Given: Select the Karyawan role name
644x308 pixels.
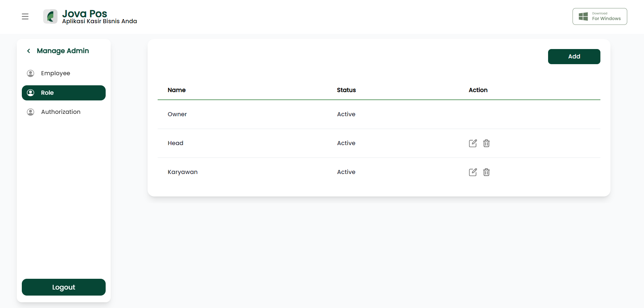Looking at the screenshot, I should [182, 172].
